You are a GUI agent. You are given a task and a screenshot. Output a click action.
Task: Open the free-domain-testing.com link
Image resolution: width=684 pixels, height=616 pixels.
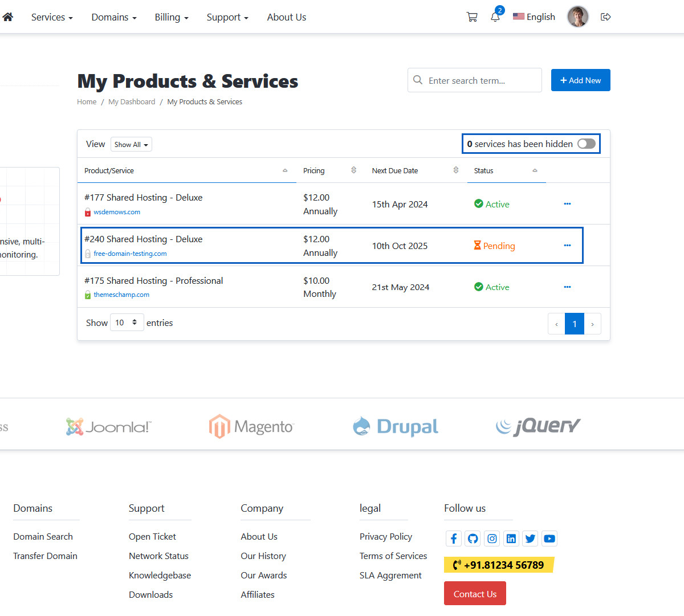130,254
